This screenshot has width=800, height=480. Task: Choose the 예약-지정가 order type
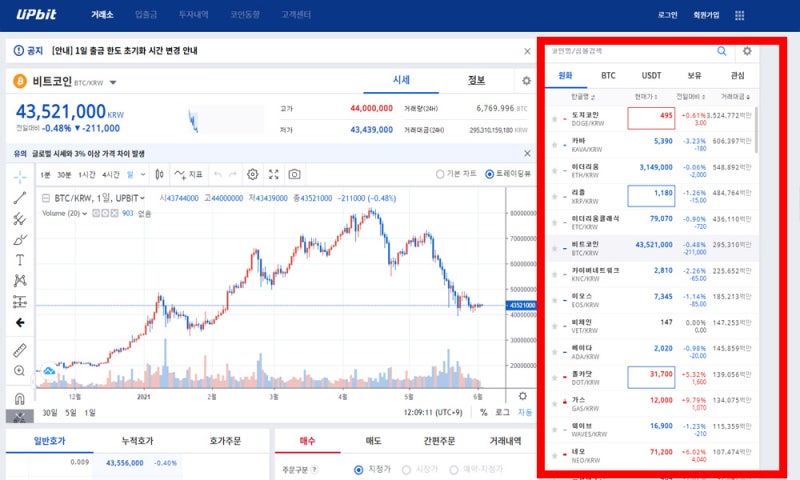[454, 470]
